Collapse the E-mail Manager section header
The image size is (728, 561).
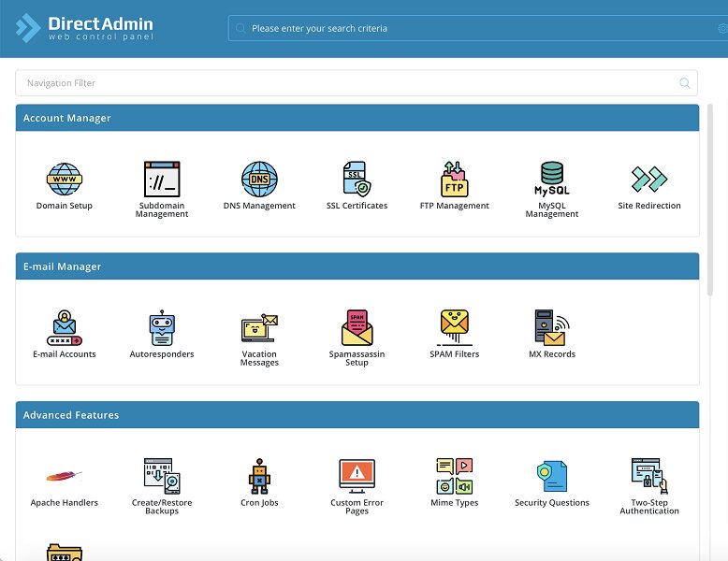point(357,266)
